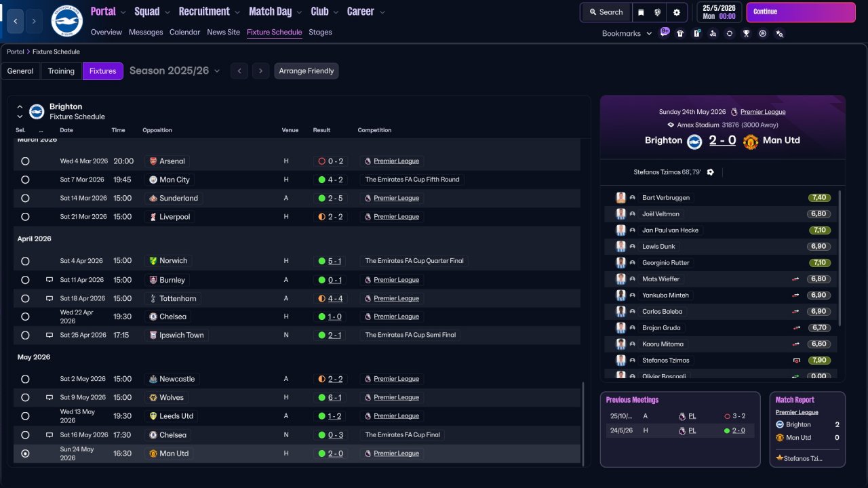868x488 pixels.
Task: Open settings via the gear icon
Action: pyautogui.click(x=676, y=12)
